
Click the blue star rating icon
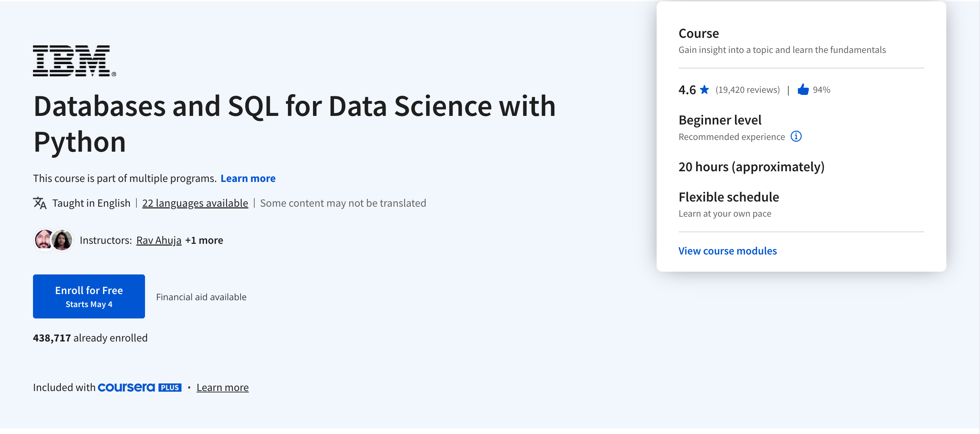[x=704, y=90]
